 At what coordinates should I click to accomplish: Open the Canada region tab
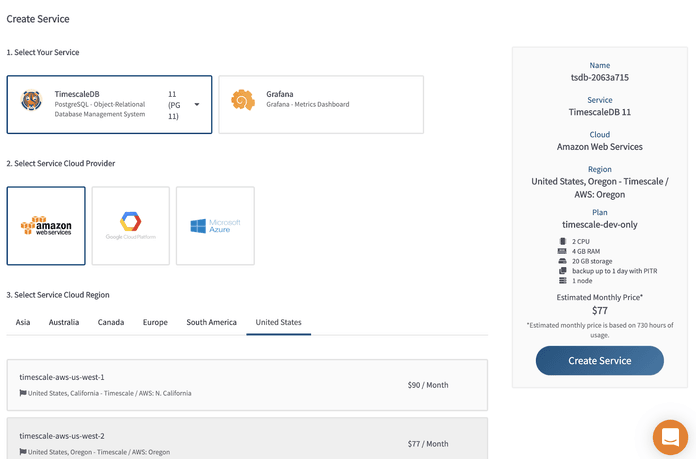point(111,322)
